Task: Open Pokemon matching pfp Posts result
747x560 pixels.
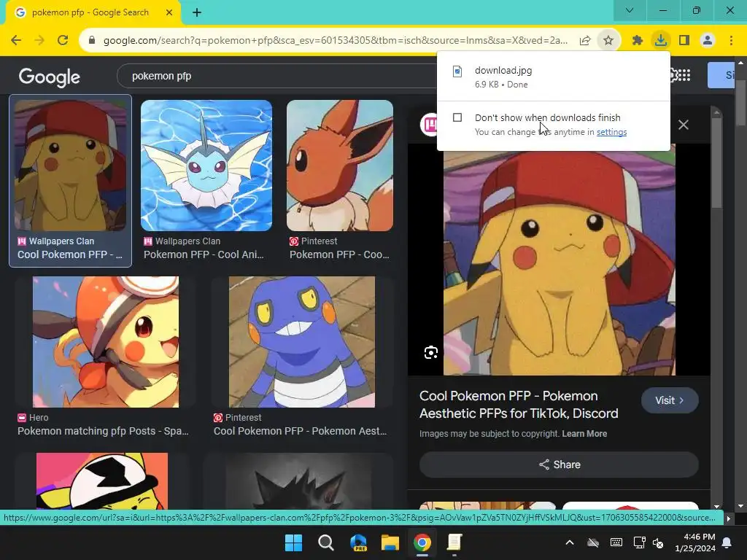Action: point(103,431)
